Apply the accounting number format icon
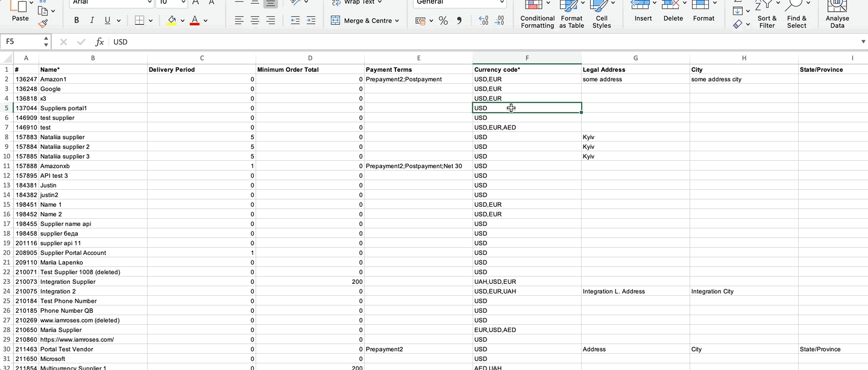This screenshot has height=370, width=868. [420, 20]
